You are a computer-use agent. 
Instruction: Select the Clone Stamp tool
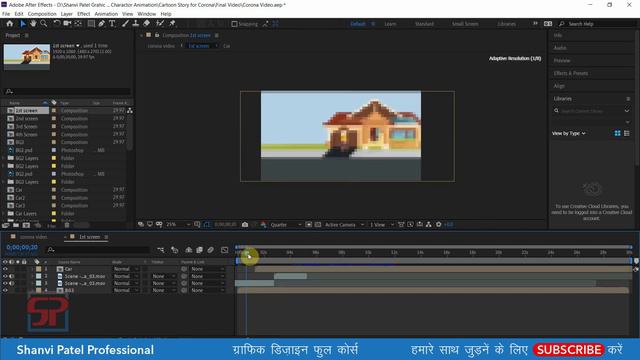136,24
